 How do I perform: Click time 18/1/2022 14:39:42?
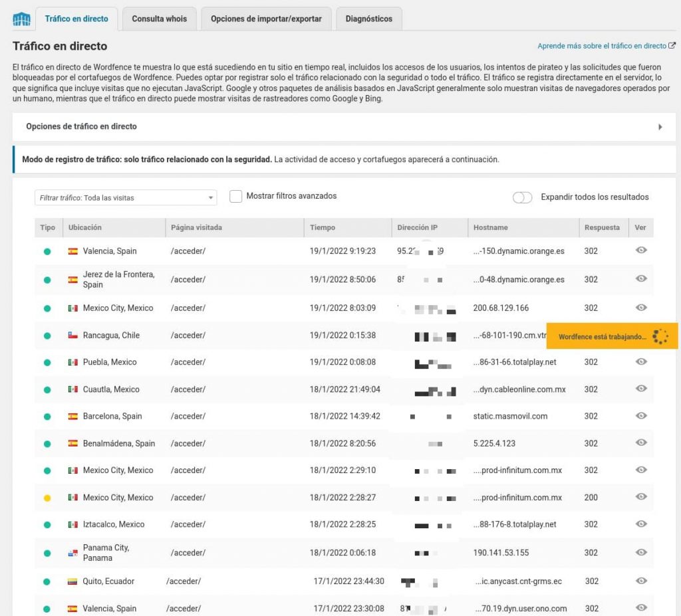point(345,416)
